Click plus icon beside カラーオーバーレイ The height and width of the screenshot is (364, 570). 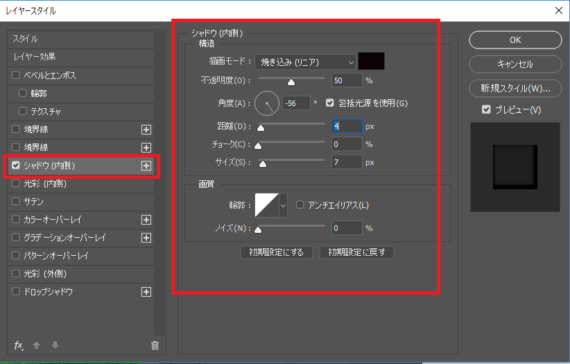tap(146, 220)
